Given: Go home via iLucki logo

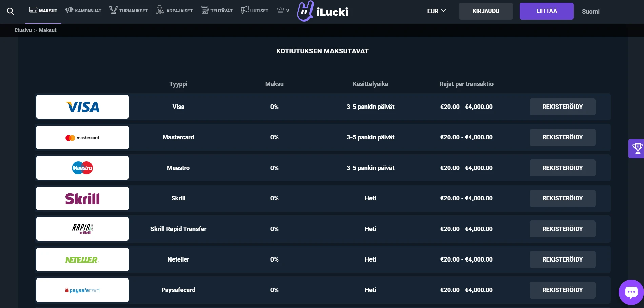Looking at the screenshot, I should pos(322,11).
